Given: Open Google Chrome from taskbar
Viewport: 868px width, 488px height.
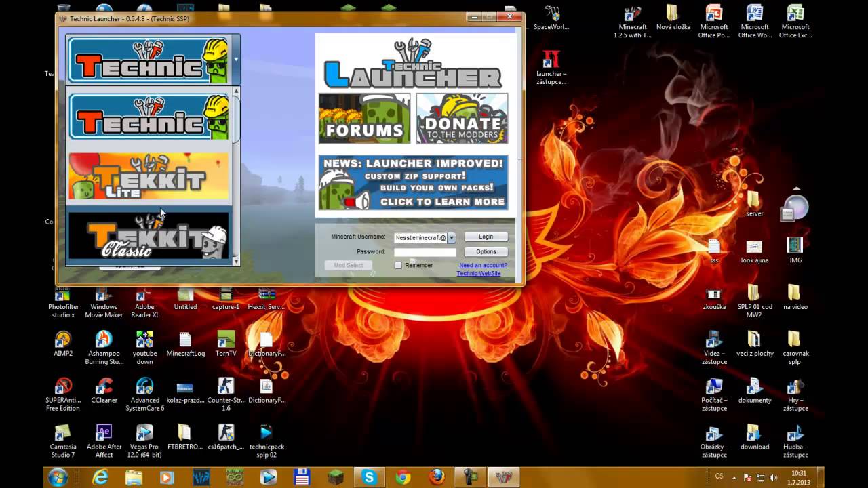Looking at the screenshot, I should pyautogui.click(x=403, y=477).
